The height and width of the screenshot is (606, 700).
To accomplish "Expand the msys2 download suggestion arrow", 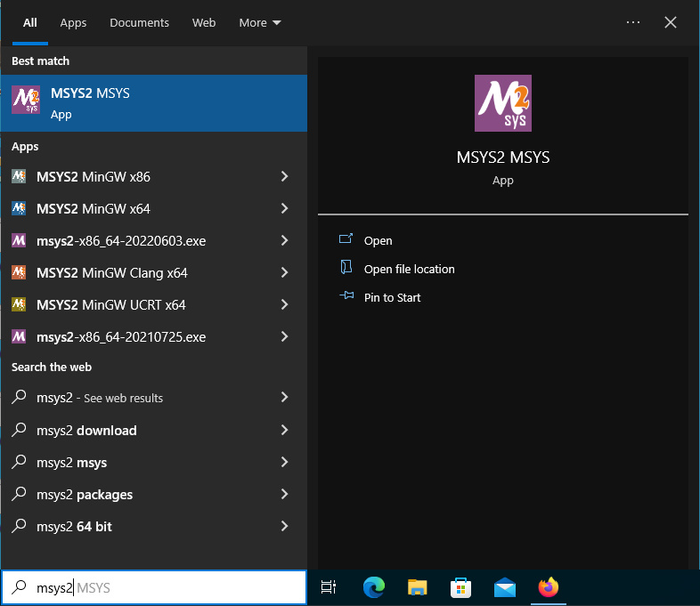I will point(284,430).
